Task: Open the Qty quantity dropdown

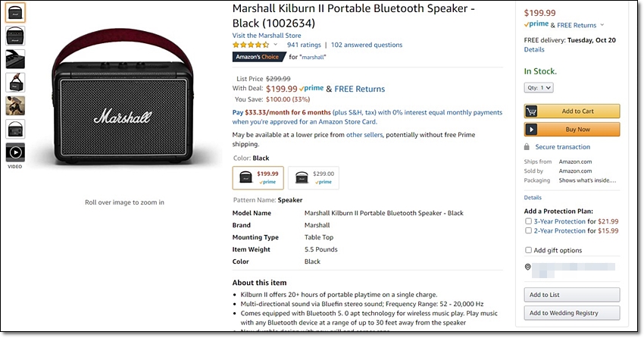Action: coord(539,87)
